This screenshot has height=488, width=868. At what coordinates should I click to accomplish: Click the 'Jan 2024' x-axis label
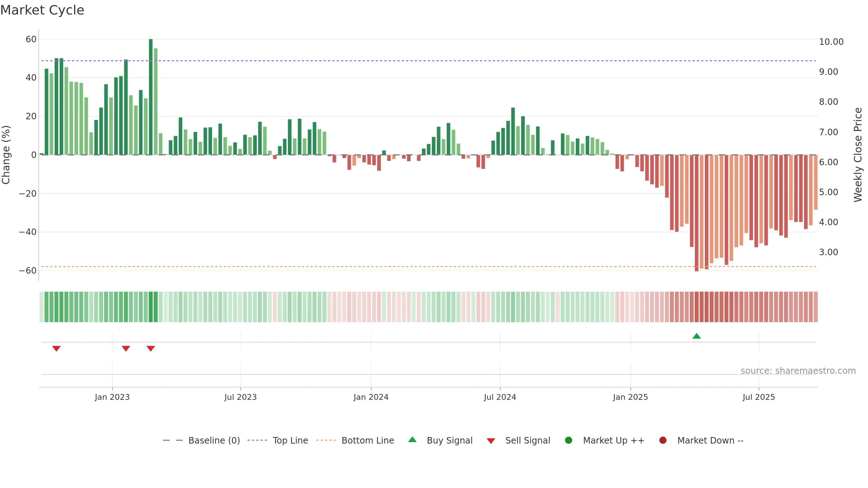[371, 397]
